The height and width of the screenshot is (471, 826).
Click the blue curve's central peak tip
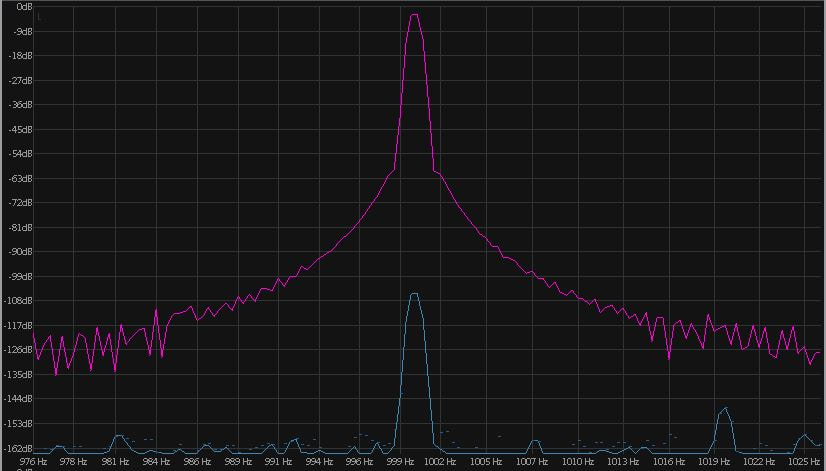click(414, 294)
